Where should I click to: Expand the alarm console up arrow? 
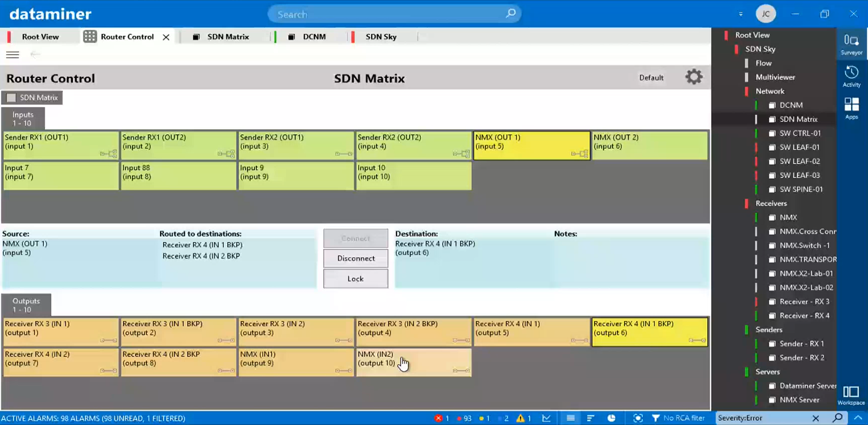tap(858, 417)
